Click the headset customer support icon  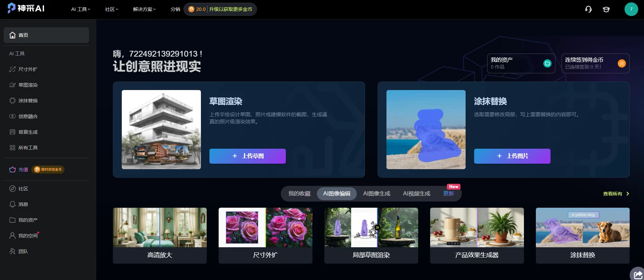588,9
